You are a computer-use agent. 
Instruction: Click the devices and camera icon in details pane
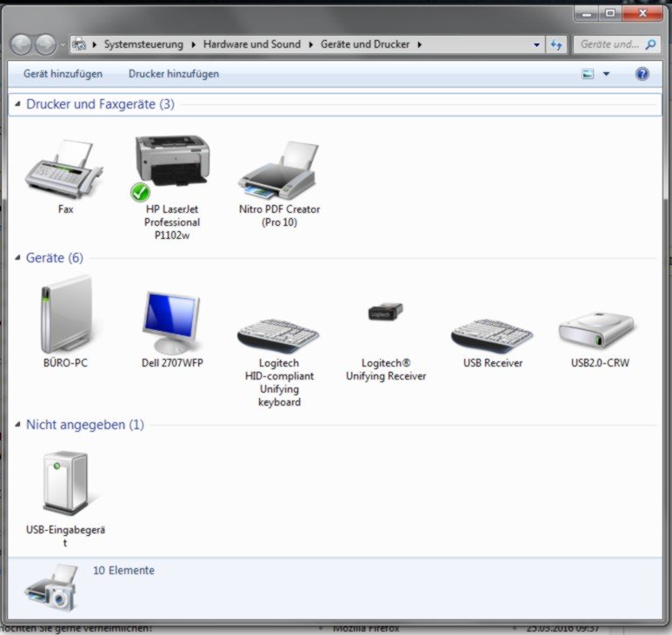point(51,588)
